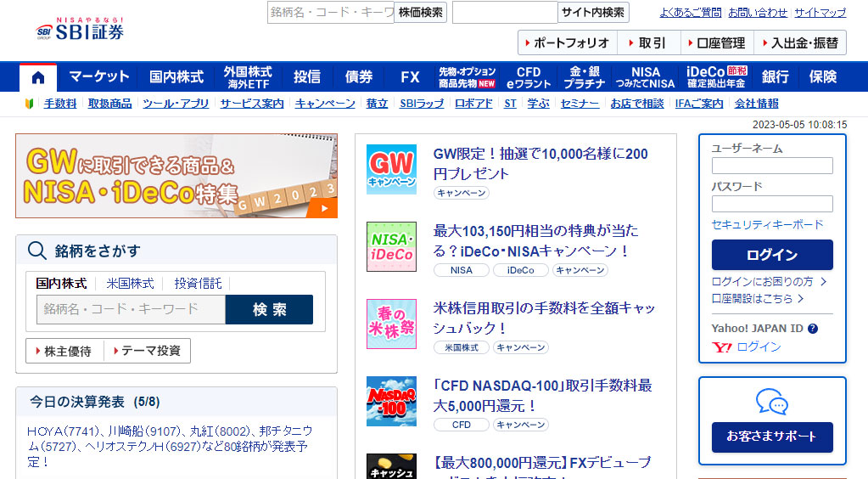Open the 取扱商品 link

(x=110, y=104)
